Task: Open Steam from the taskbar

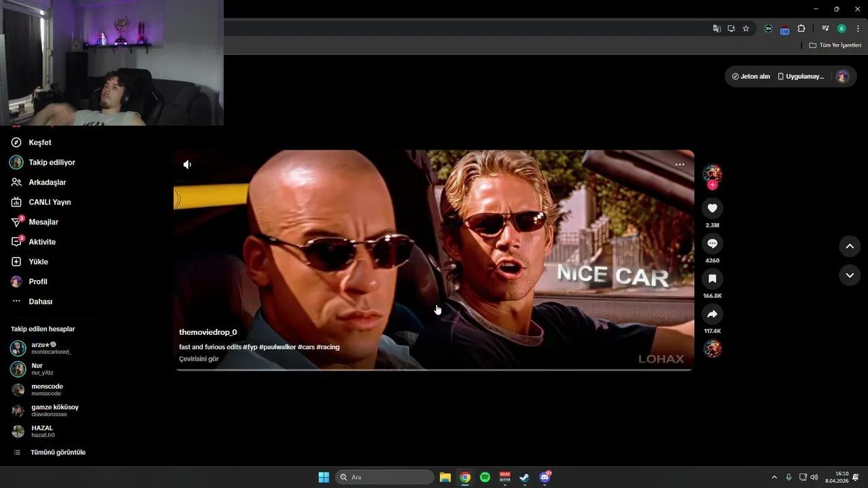Action: [524, 477]
